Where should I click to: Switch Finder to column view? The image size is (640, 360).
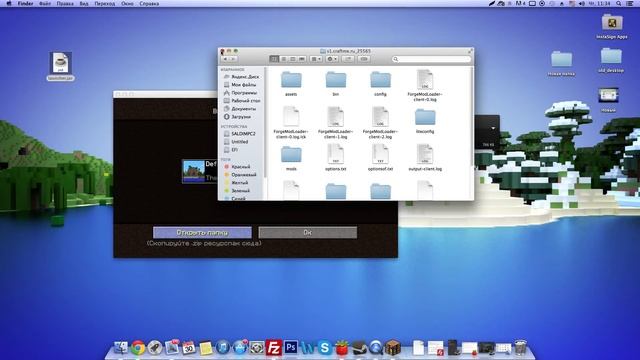(293, 59)
